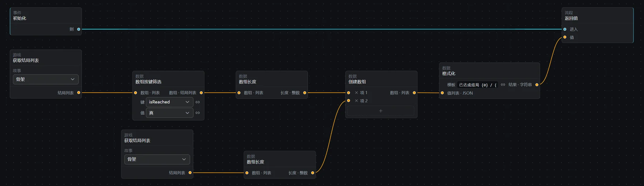Select the 数组按键筛选 node title
The image size is (644, 186).
click(x=148, y=82)
